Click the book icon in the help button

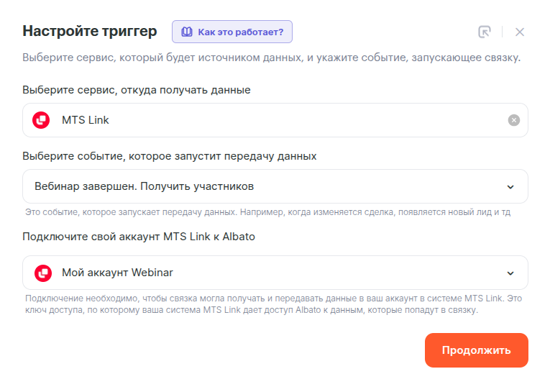187,32
